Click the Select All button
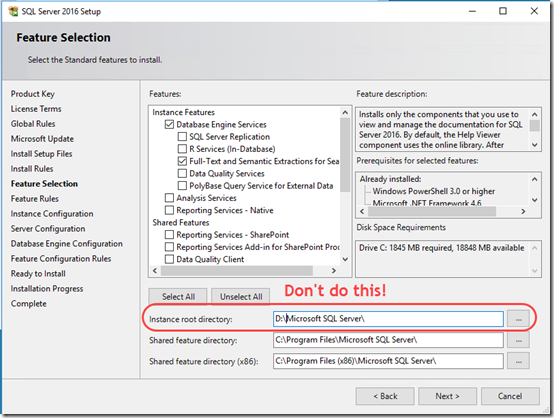This screenshot has width=554, height=418. point(178,296)
